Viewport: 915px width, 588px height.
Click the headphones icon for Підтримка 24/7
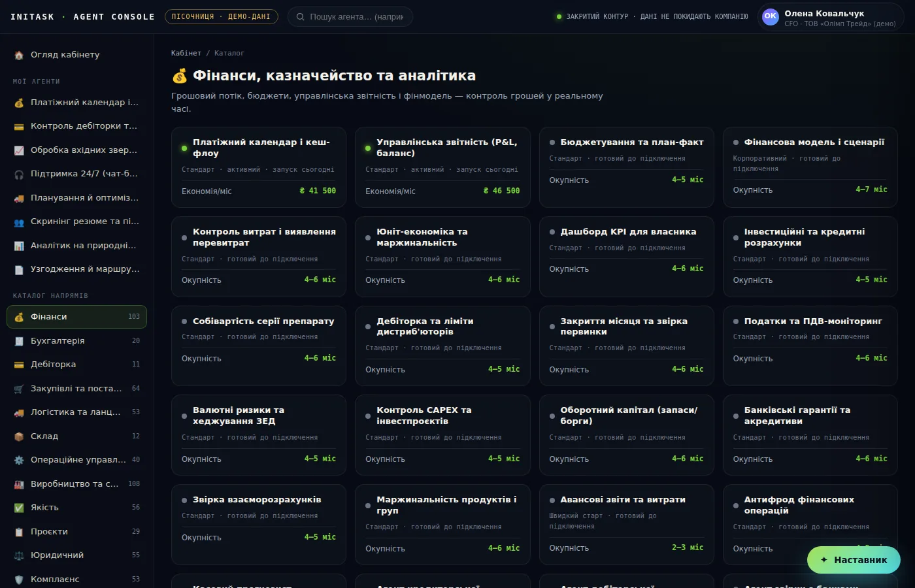coord(19,174)
